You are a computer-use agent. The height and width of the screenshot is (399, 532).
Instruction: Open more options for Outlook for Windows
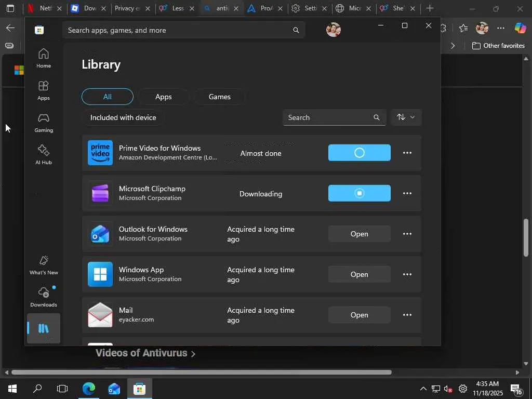click(407, 234)
